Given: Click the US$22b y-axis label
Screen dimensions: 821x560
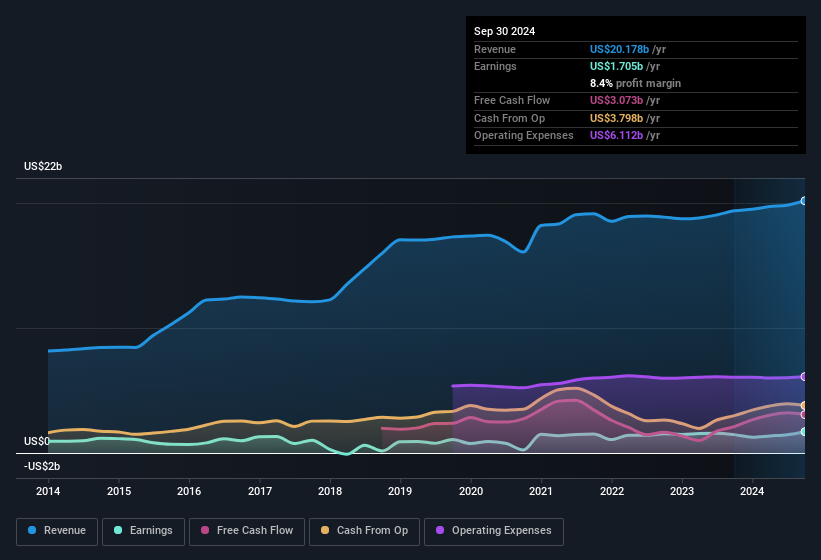Looking at the screenshot, I should (43, 166).
